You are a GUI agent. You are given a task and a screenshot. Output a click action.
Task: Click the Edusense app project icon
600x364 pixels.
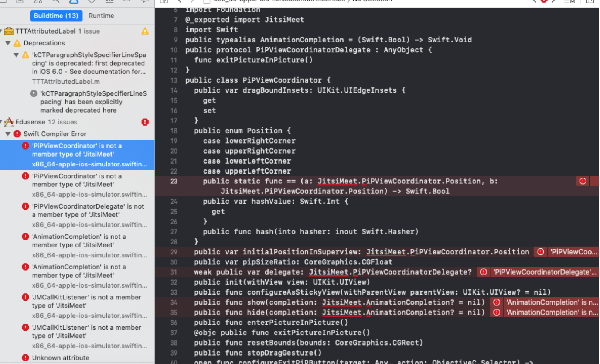[9, 122]
